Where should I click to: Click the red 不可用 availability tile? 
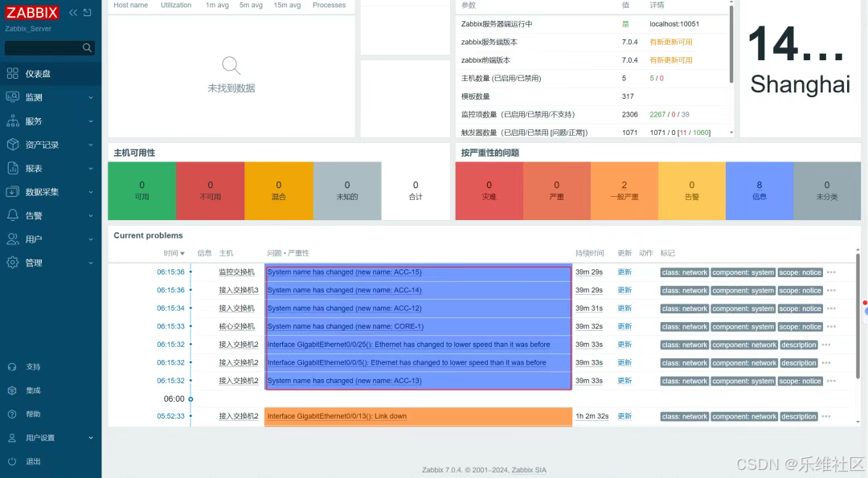211,191
